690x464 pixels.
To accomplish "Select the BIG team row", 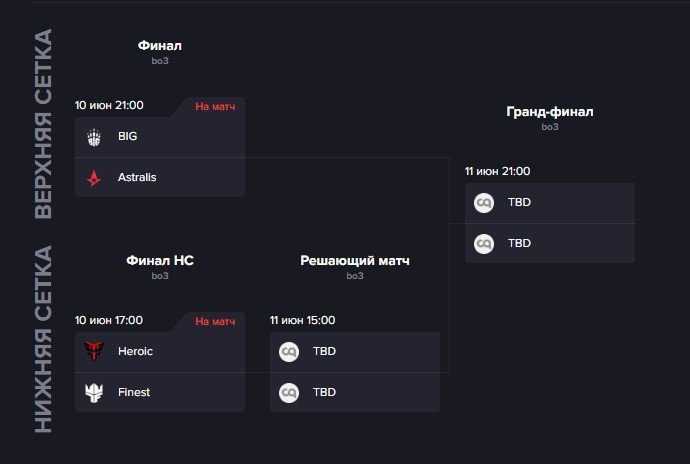I will pyautogui.click(x=160, y=137).
